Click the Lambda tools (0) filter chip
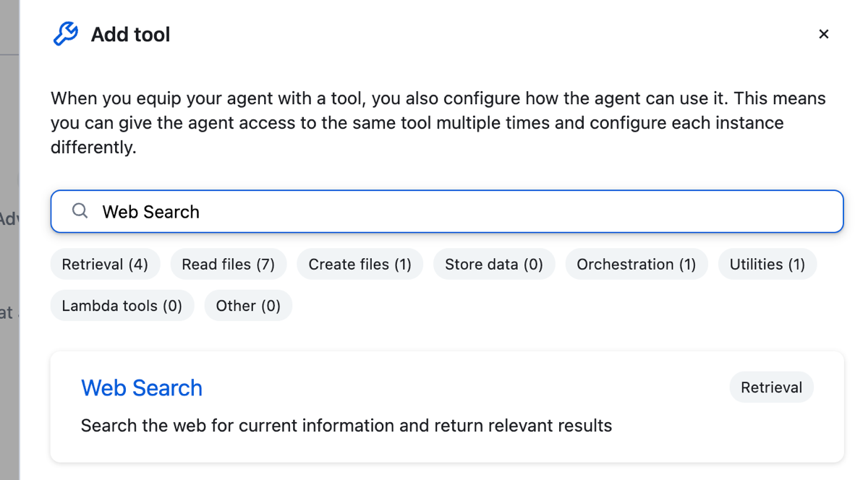The height and width of the screenshot is (480, 868). pyautogui.click(x=122, y=305)
